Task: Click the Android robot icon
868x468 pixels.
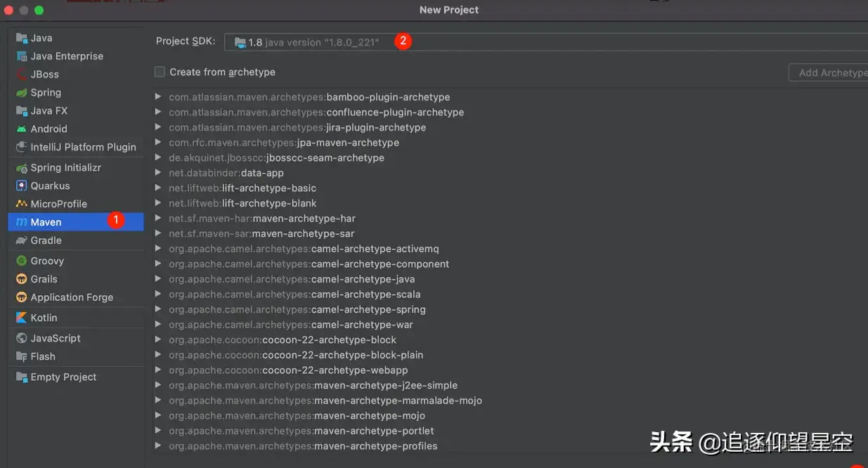Action: pos(22,129)
